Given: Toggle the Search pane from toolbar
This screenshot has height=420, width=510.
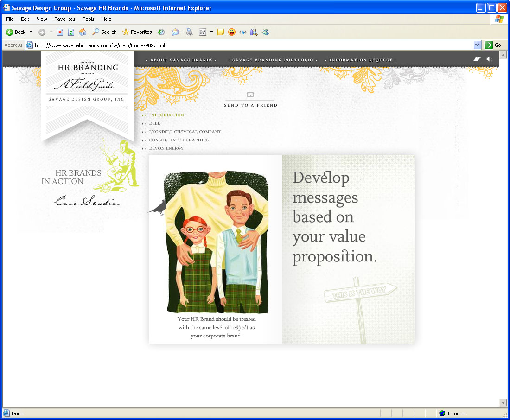Looking at the screenshot, I should click(104, 32).
